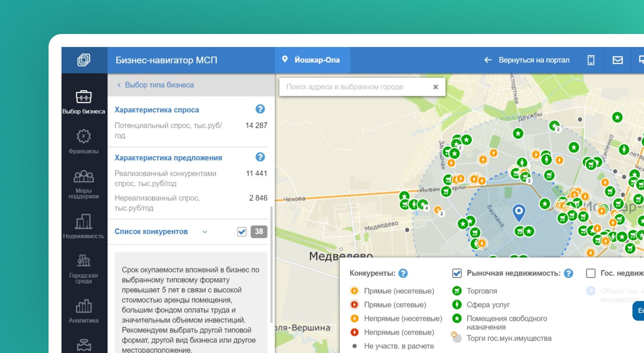
Task: Clear the address search with the X
Action: [x=436, y=87]
